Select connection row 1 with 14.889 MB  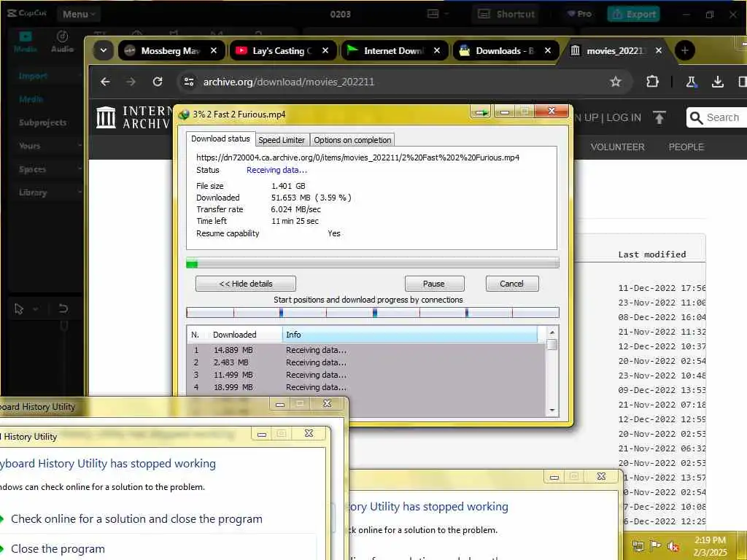[366, 350]
